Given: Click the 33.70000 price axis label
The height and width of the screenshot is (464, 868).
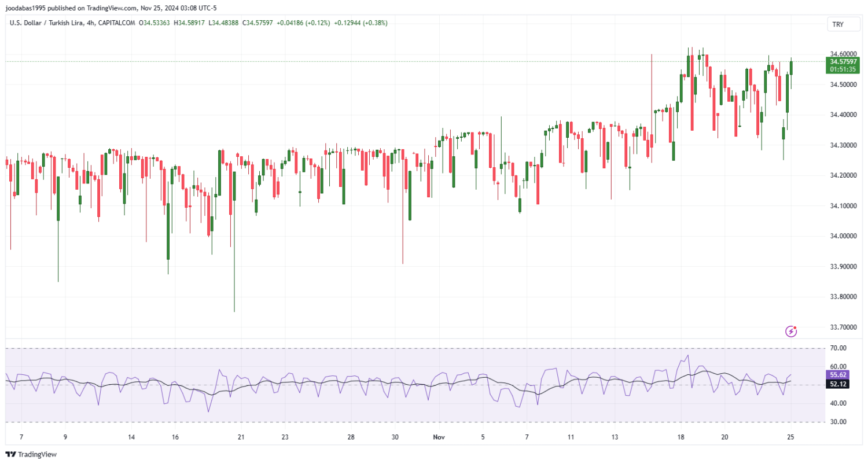Looking at the screenshot, I should [x=843, y=327].
